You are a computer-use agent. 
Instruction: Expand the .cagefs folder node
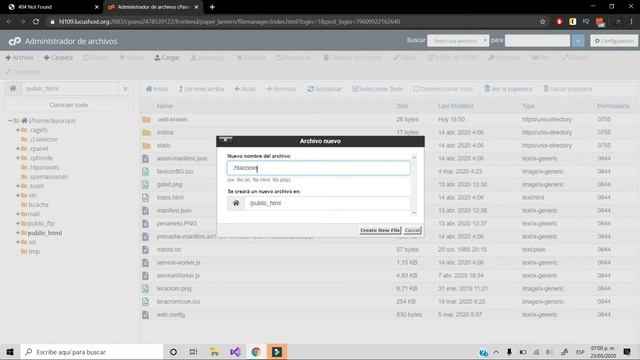pos(18,130)
